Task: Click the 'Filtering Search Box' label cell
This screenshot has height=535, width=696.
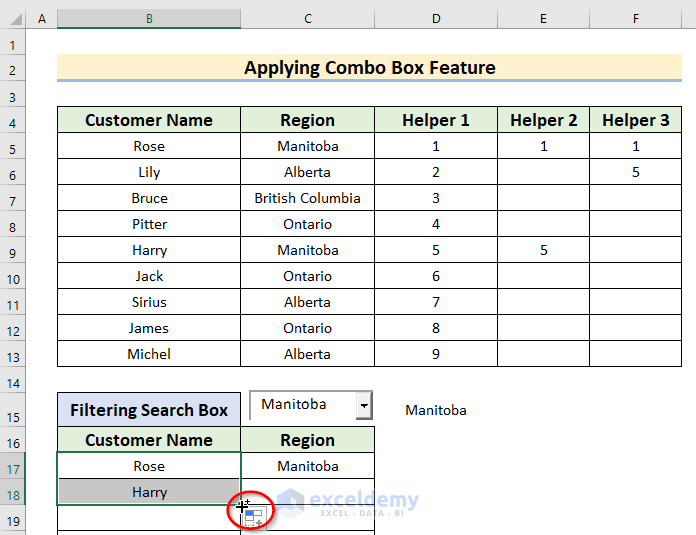Action: click(x=149, y=409)
